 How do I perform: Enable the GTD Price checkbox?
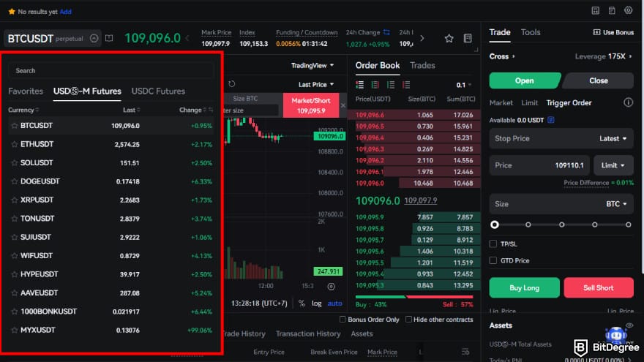tap(493, 260)
